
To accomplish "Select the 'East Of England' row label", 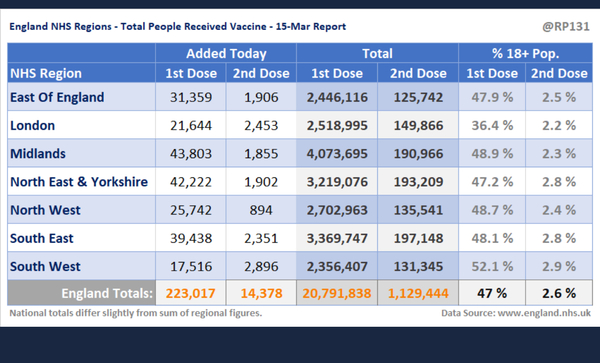I will [x=57, y=97].
